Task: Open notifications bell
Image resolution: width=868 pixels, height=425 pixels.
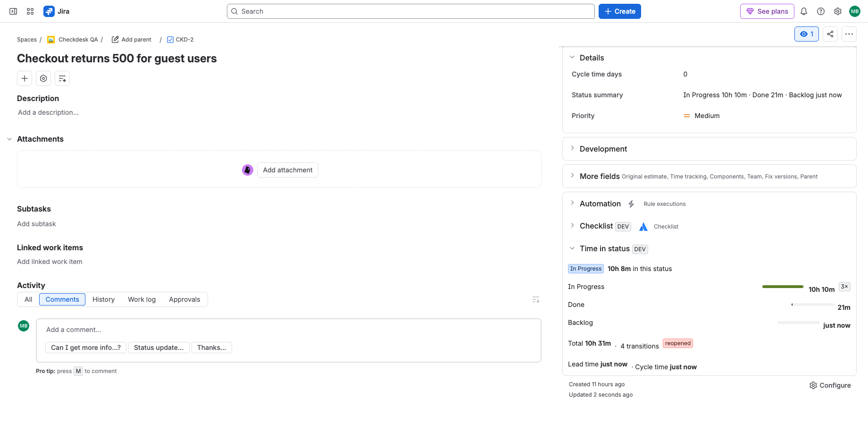Action: click(804, 11)
